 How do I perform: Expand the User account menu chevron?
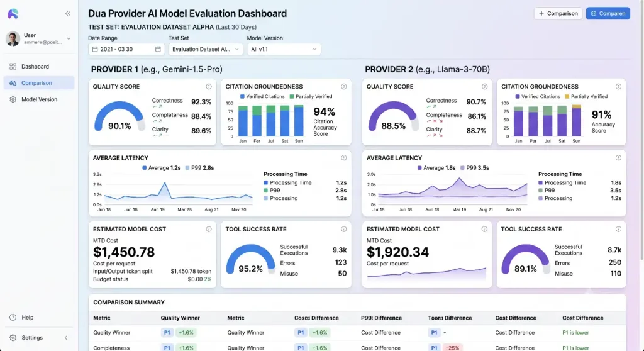point(69,38)
